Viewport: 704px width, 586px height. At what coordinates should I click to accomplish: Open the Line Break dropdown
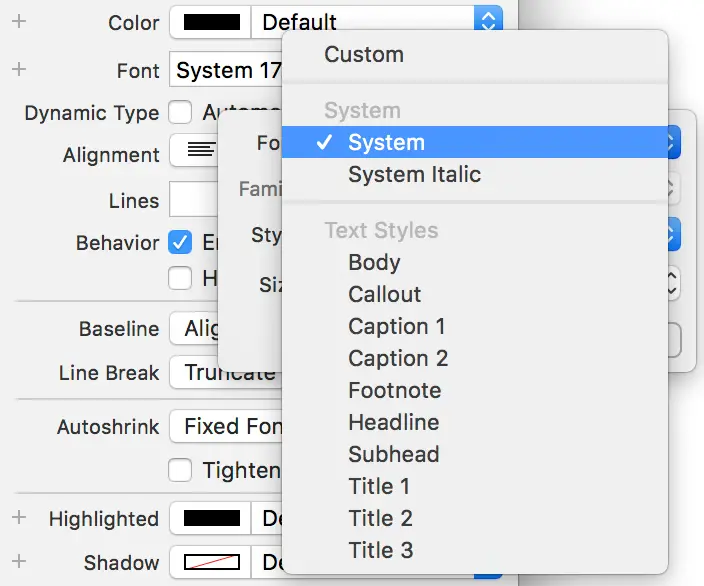[x=227, y=373]
